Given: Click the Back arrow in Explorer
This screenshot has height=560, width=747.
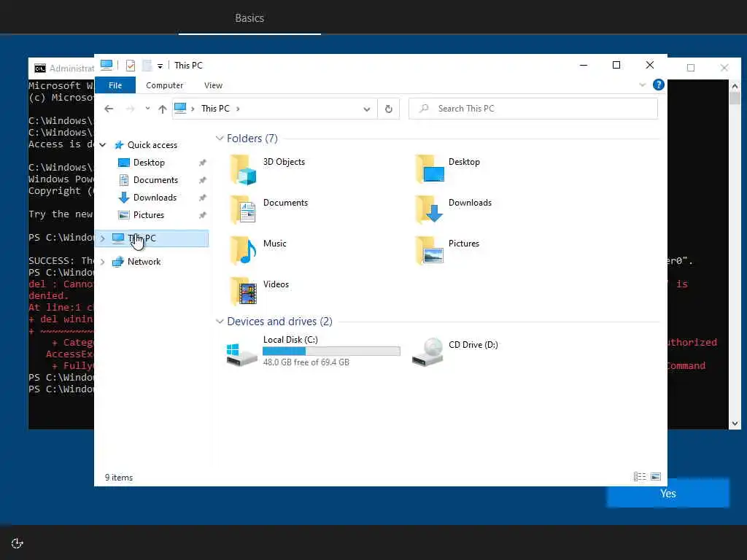Looking at the screenshot, I should pos(109,109).
